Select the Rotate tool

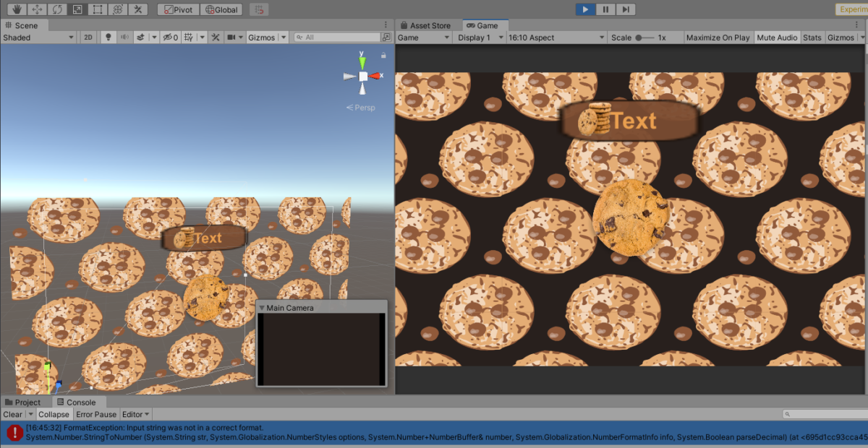pyautogui.click(x=56, y=9)
